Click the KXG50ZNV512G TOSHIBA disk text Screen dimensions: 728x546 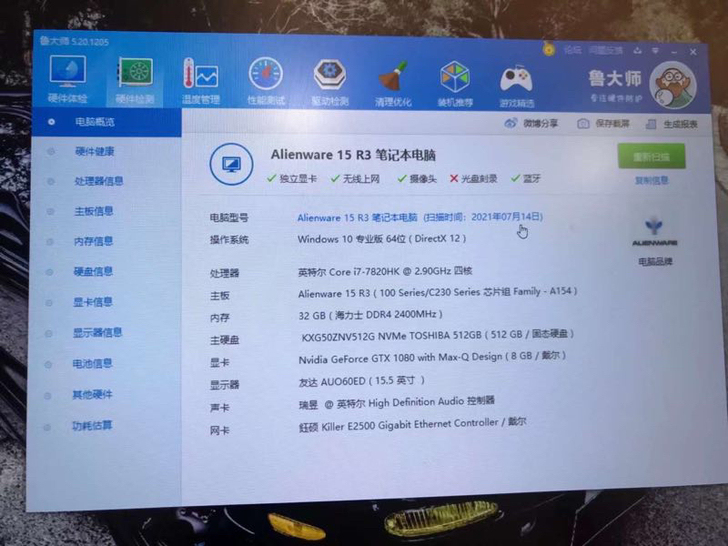pyautogui.click(x=437, y=335)
